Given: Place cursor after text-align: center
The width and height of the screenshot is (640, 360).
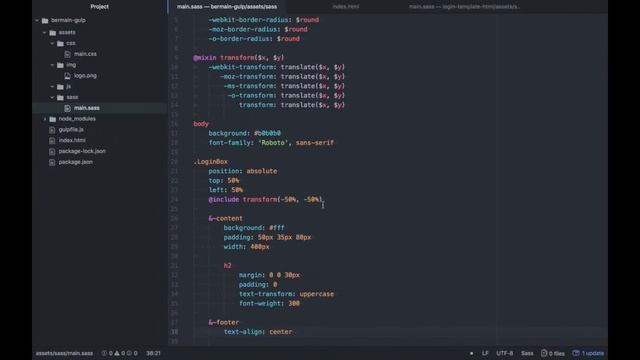Looking at the screenshot, I should click(293, 332).
